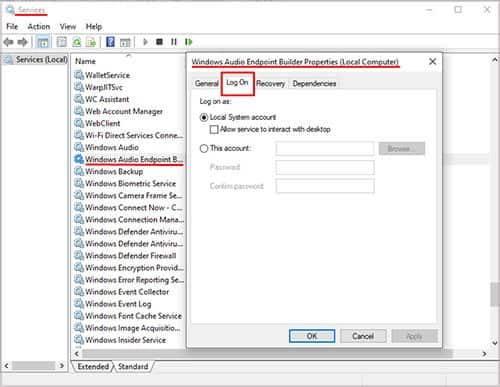Click the Password input field
Screen dimensions: 500x387
(325, 167)
